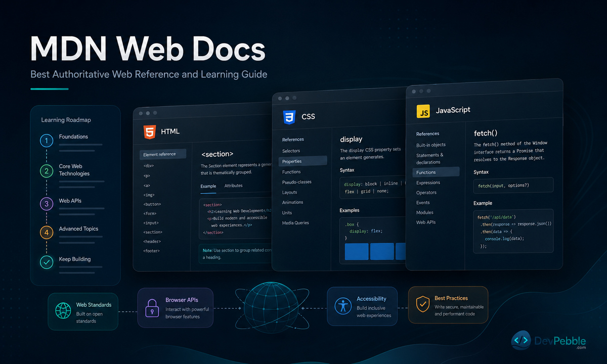Click Foundations in Learning Roadmap
This screenshot has width=607, height=364.
(x=73, y=136)
